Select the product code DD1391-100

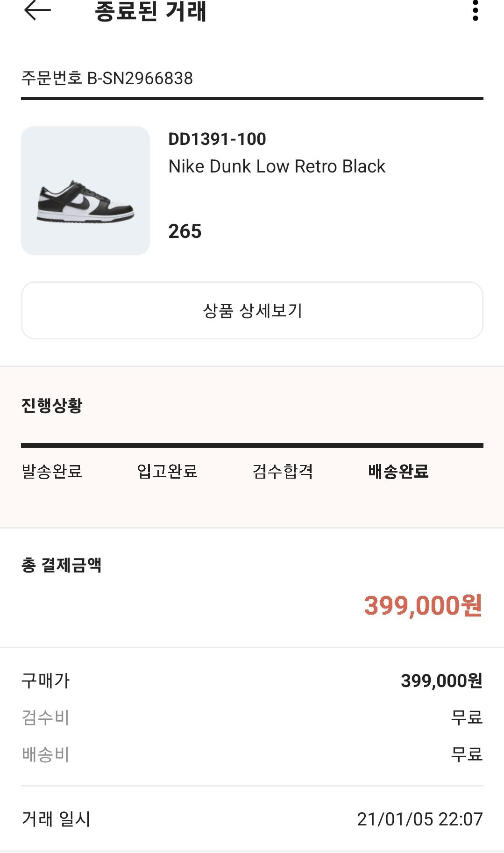(217, 139)
